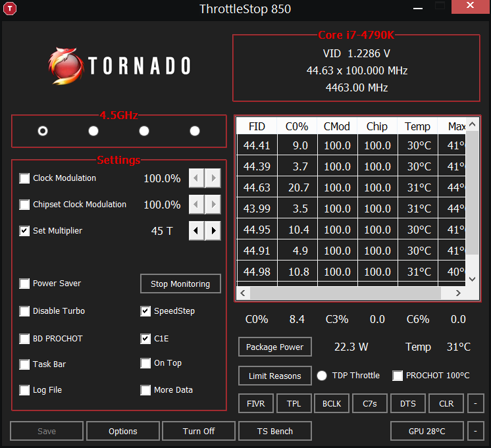This screenshot has width=491, height=448.
Task: Click the GPU 28°C button
Action: 426,431
